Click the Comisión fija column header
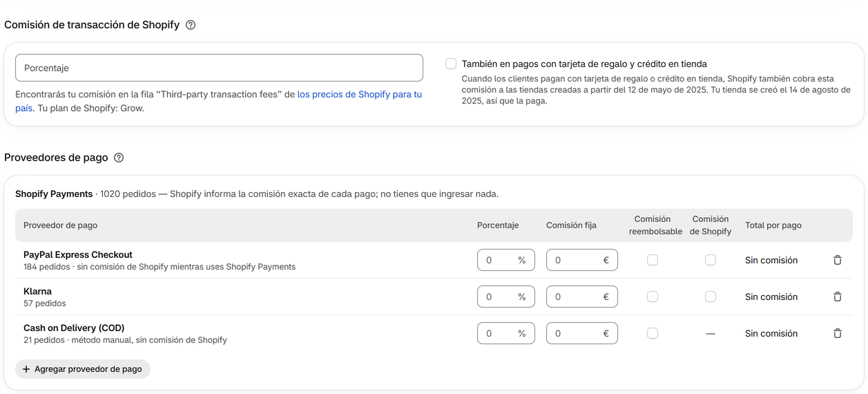Screen dimensions: 868x394 [x=571, y=225]
